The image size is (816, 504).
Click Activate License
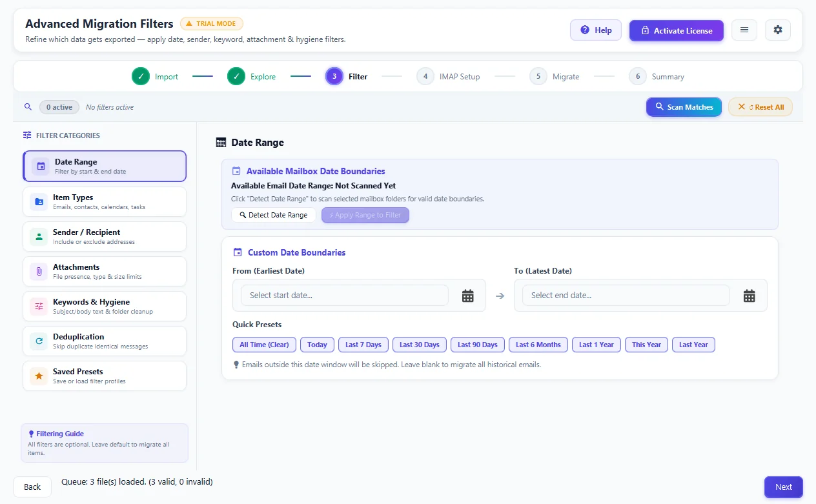coord(677,30)
